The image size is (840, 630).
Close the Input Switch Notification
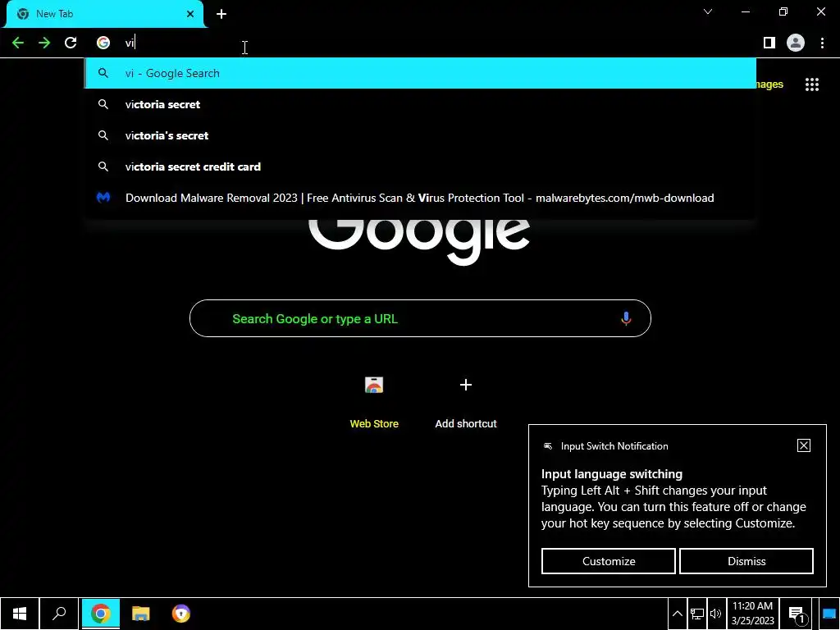804,445
